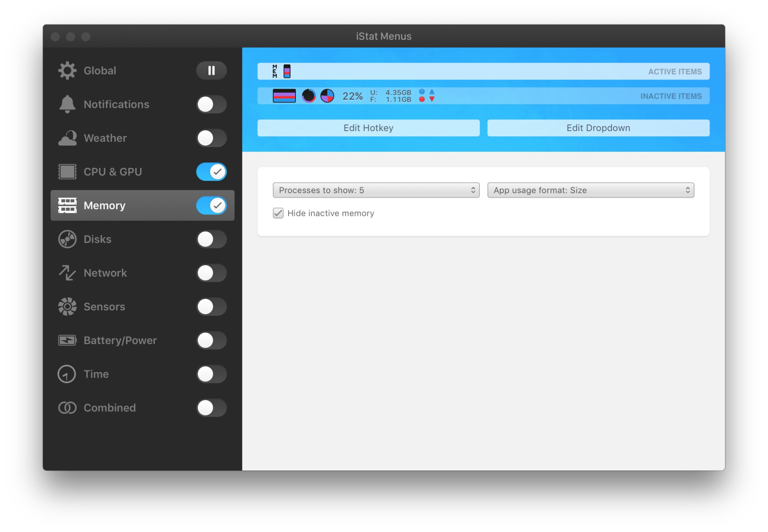Enable the Combined switch

[x=211, y=408]
